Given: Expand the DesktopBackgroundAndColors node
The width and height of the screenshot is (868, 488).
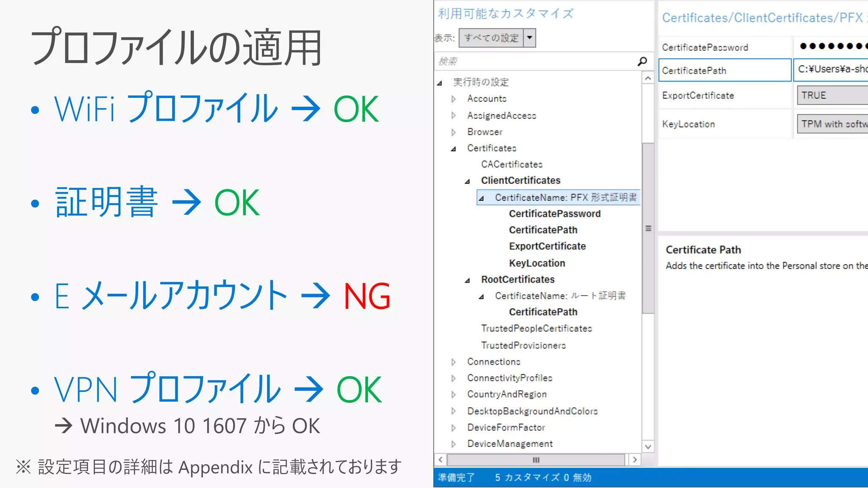Looking at the screenshot, I should pos(453,411).
